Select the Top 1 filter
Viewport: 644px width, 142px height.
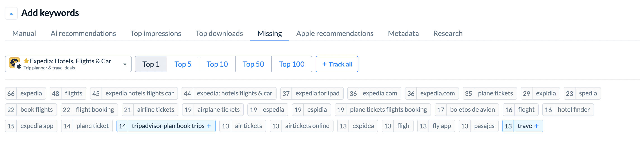pyautogui.click(x=151, y=64)
